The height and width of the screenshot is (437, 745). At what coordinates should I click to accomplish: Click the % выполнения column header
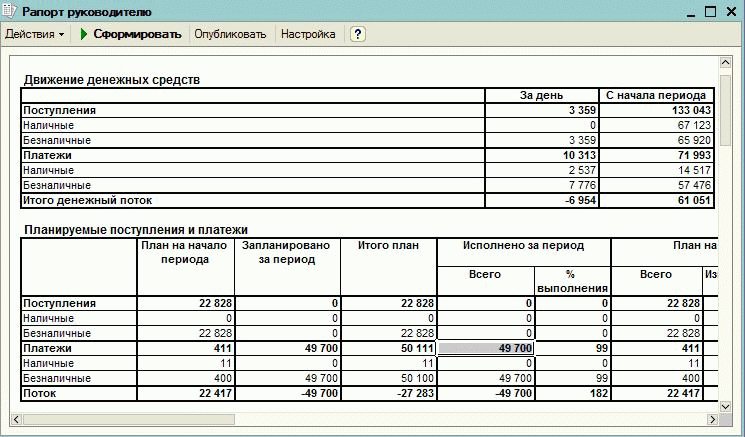point(572,281)
